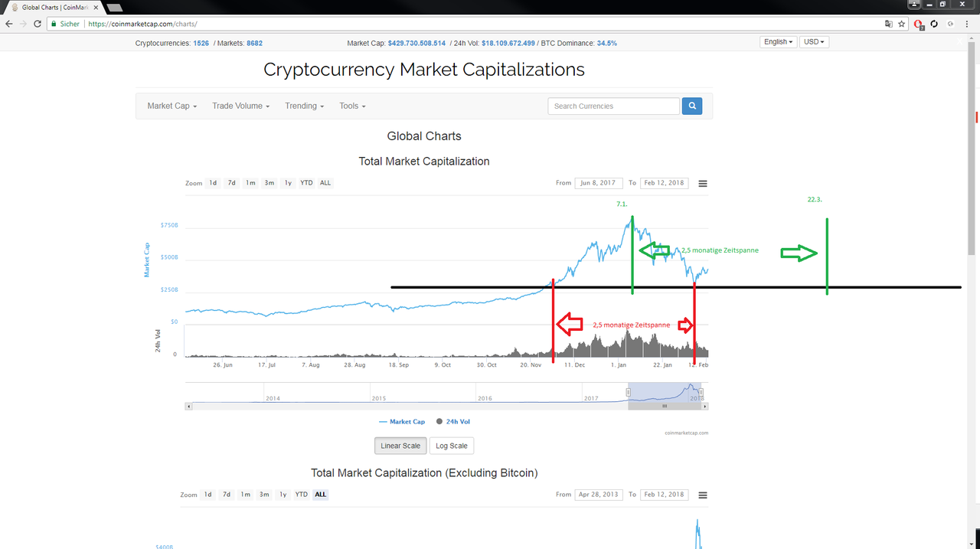980x549 pixels.
Task: Toggle the Market Cap legend series
Action: point(402,422)
